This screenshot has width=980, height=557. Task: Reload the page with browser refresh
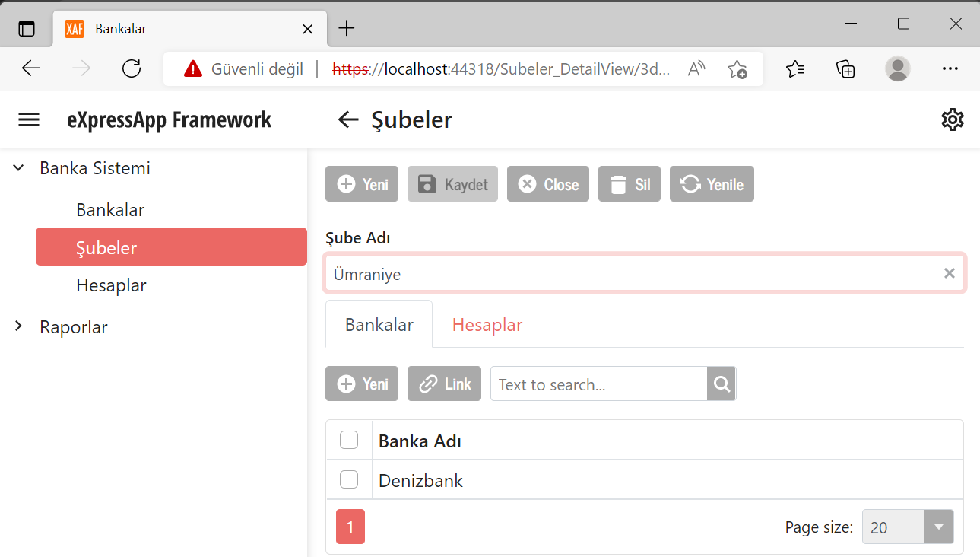[x=132, y=68]
